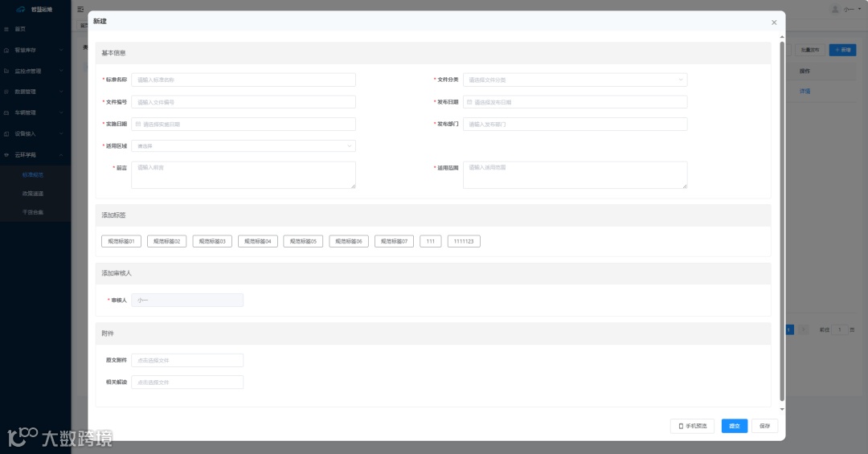Toggle tag 规范标签03
This screenshot has width=868, height=454.
click(x=212, y=241)
